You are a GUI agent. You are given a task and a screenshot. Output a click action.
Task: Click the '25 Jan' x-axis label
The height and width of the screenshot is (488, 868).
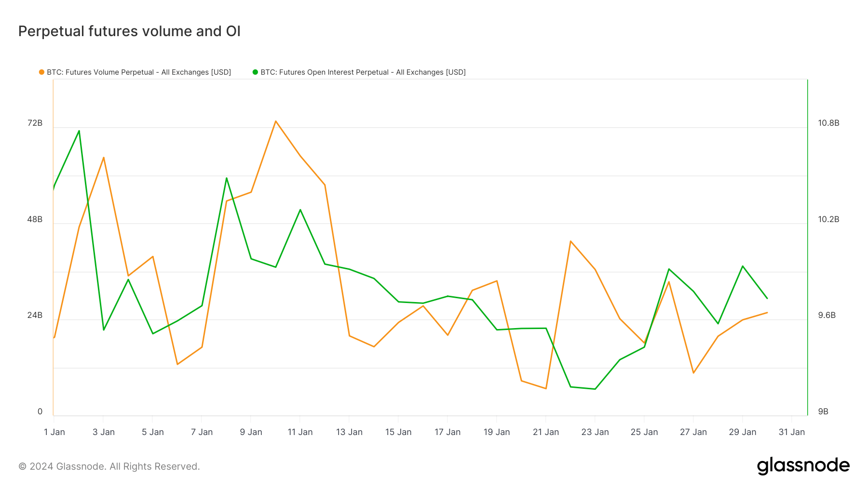pos(644,432)
